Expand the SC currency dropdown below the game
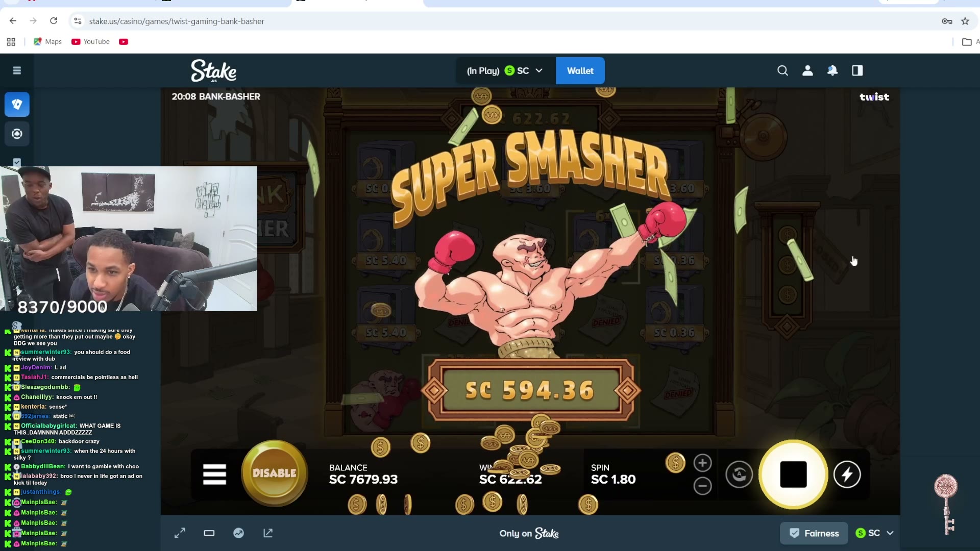Image resolution: width=980 pixels, height=551 pixels. [874, 533]
